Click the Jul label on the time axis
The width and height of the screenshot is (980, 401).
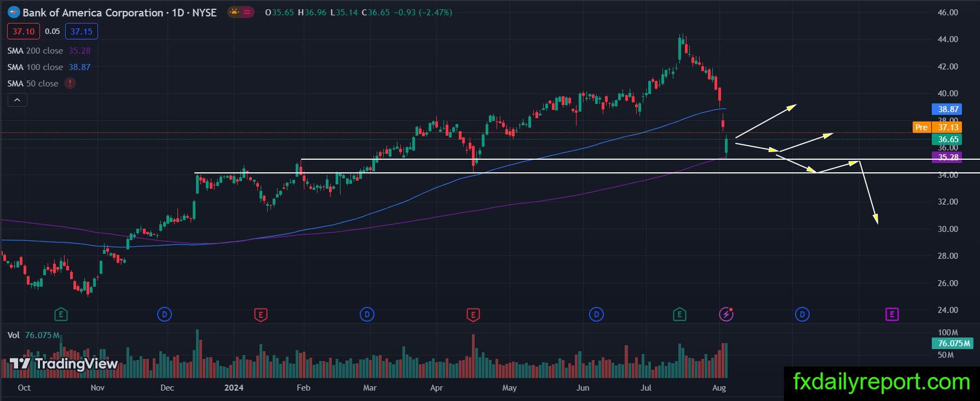pos(646,387)
